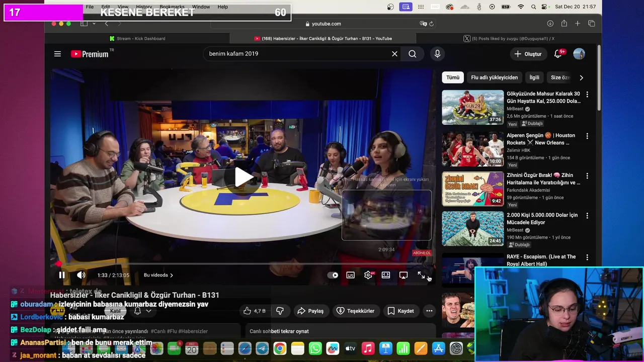Mute the video volume speaker icon
The image size is (644, 362).
pos(81,275)
